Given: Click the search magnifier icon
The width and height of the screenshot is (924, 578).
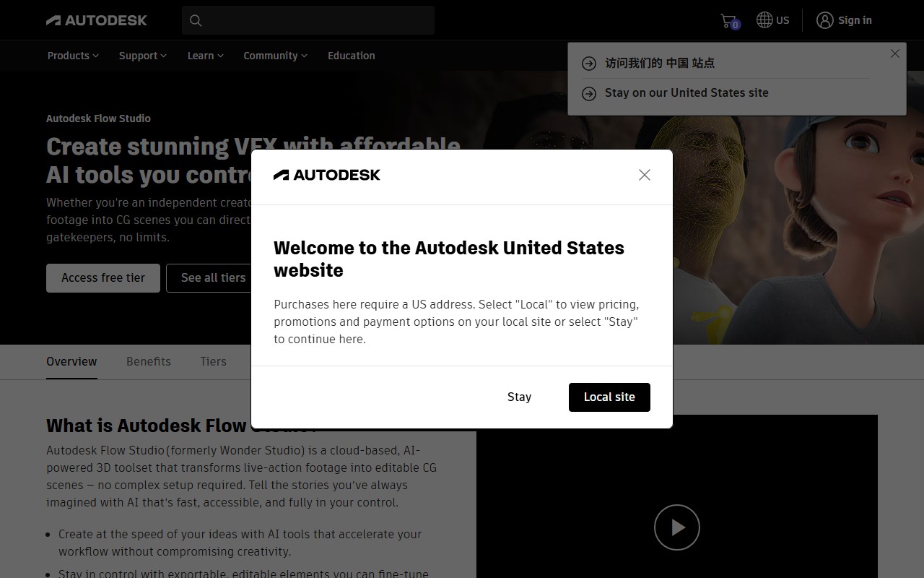Looking at the screenshot, I should 196,20.
